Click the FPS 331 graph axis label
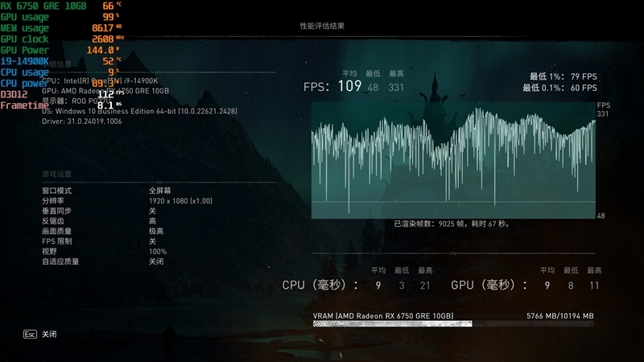 coord(603,109)
